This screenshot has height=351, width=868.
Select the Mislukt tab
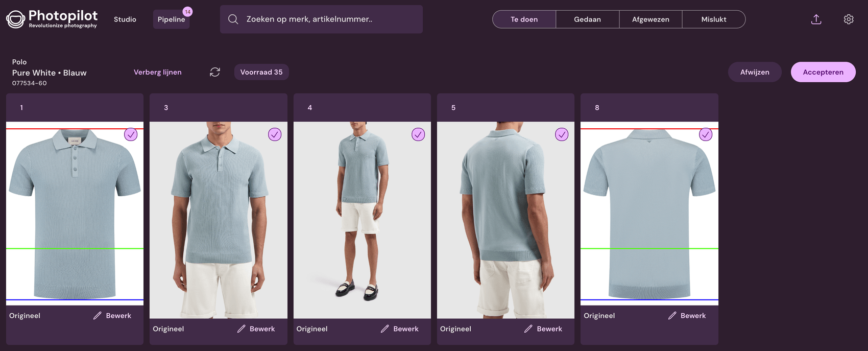click(x=713, y=19)
